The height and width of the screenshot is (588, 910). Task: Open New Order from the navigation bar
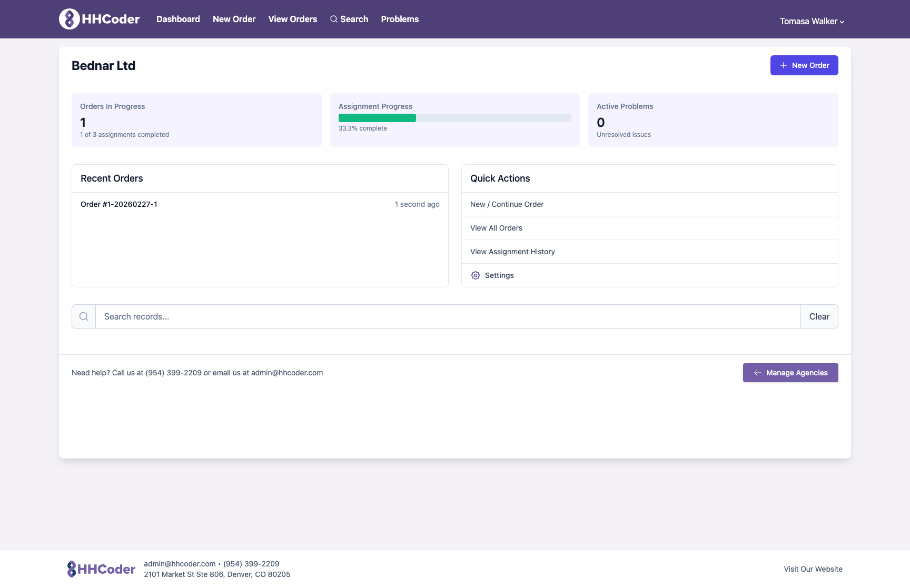coord(234,19)
